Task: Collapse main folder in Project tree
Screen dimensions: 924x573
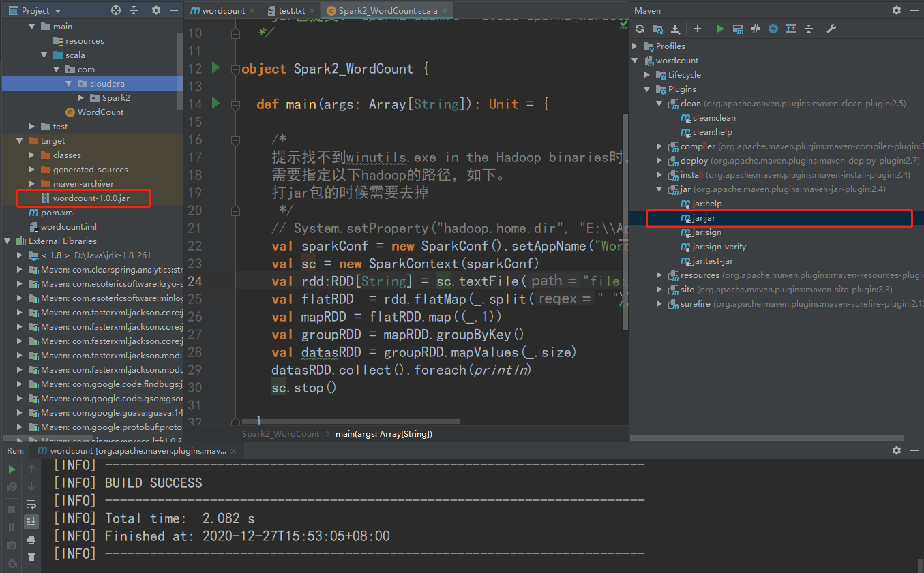Action: pos(32,27)
